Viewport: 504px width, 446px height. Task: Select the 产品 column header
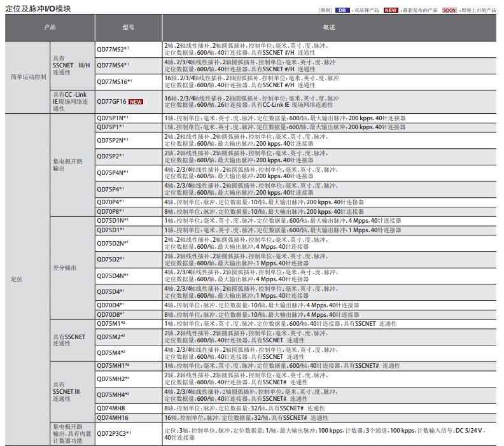50,27
